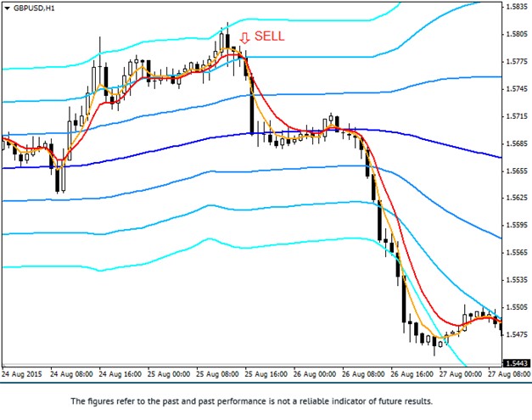Select price axis label 1.5775
This screenshot has height=420, width=532.
(x=517, y=61)
